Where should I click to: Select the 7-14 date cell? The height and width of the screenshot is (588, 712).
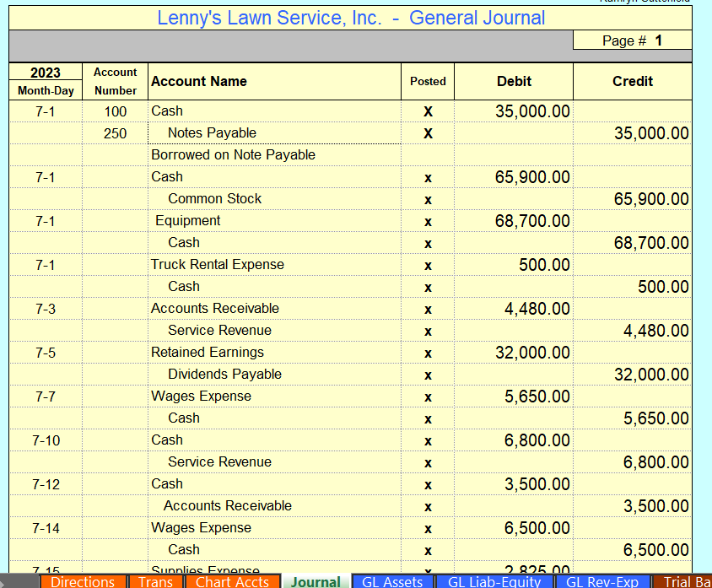(44, 527)
